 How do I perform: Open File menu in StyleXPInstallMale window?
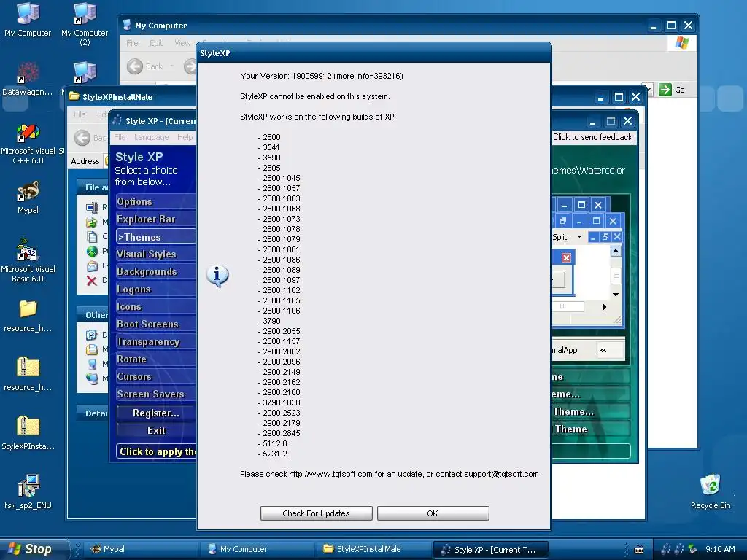[80, 114]
